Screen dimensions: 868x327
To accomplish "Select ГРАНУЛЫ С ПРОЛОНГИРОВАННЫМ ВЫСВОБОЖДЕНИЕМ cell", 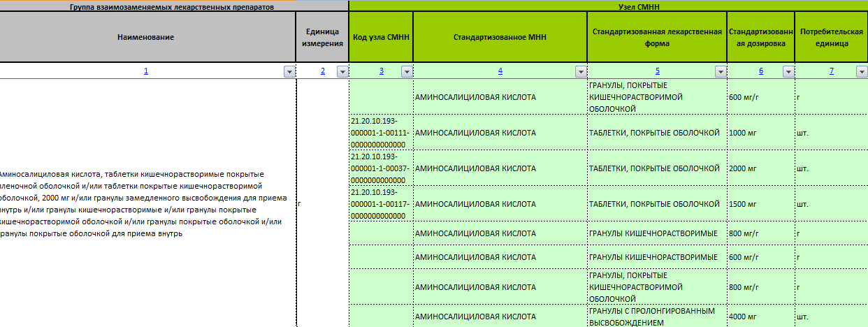I will pyautogui.click(x=656, y=317).
